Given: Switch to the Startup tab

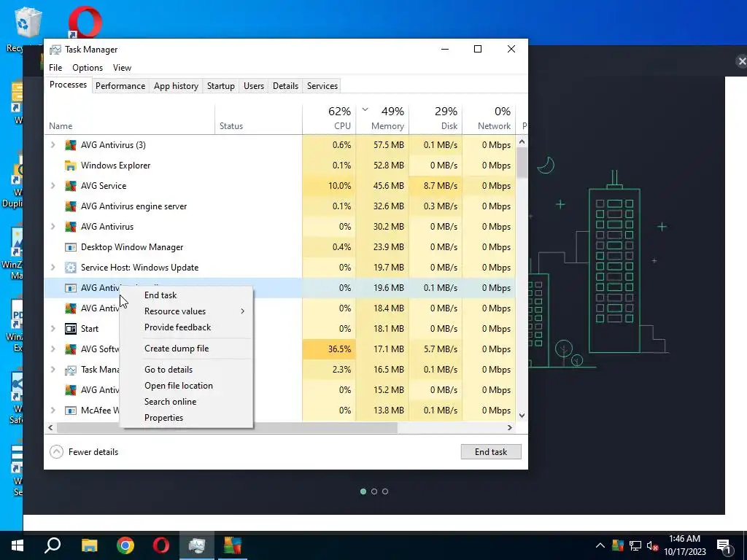Looking at the screenshot, I should [220, 86].
